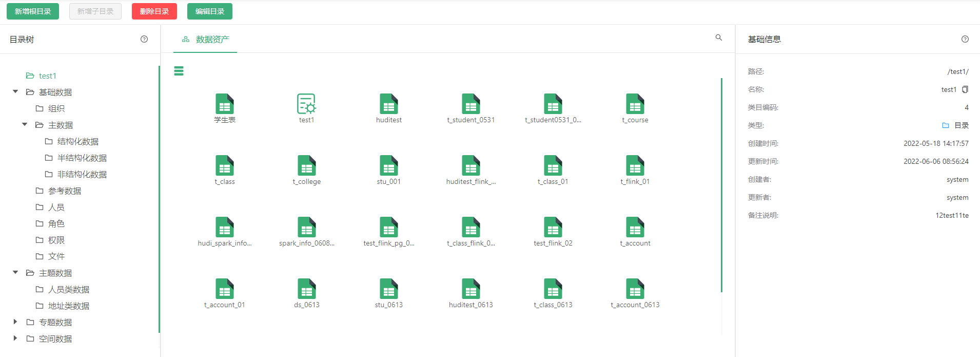Expand the 专题数据 tree node arrow
The image size is (980, 357).
[x=15, y=322]
